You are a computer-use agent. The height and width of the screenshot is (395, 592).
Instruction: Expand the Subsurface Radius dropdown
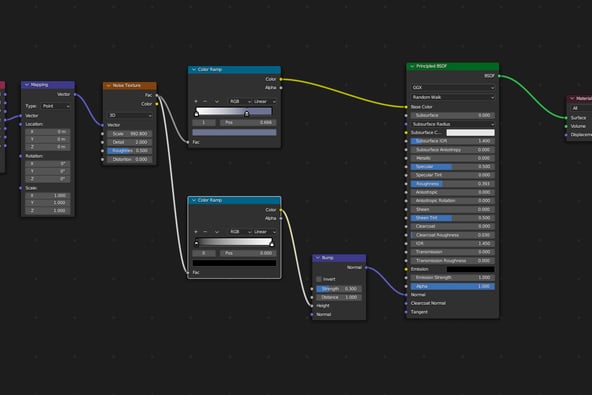(x=452, y=124)
